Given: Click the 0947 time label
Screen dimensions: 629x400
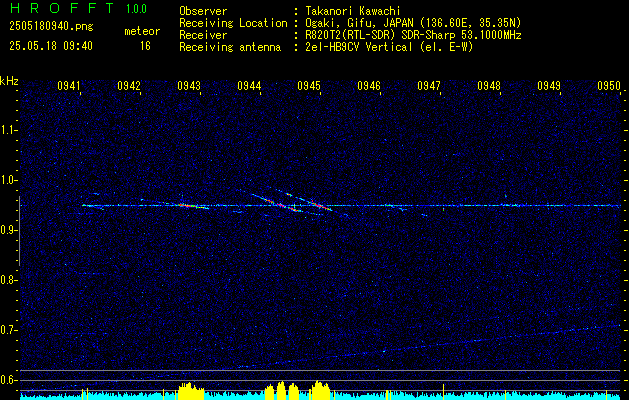Looking at the screenshot, I should click(x=429, y=86).
